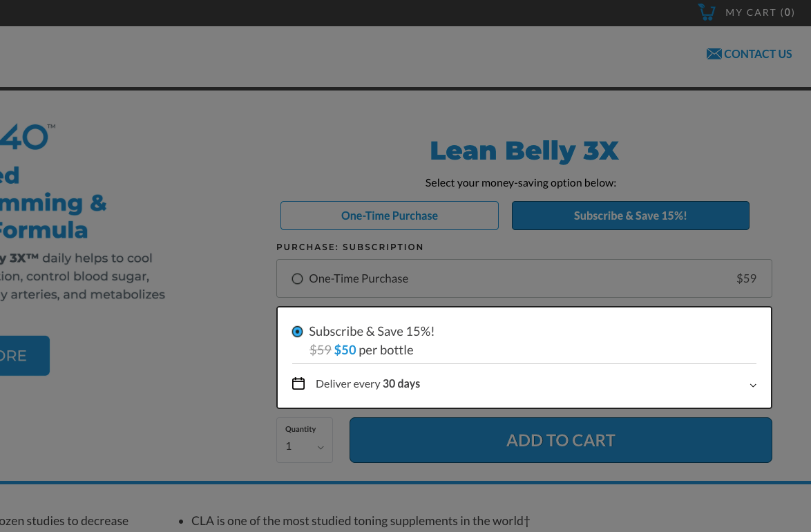Open My Cart (0) link
Viewport: 811px width, 532px height.
point(760,12)
